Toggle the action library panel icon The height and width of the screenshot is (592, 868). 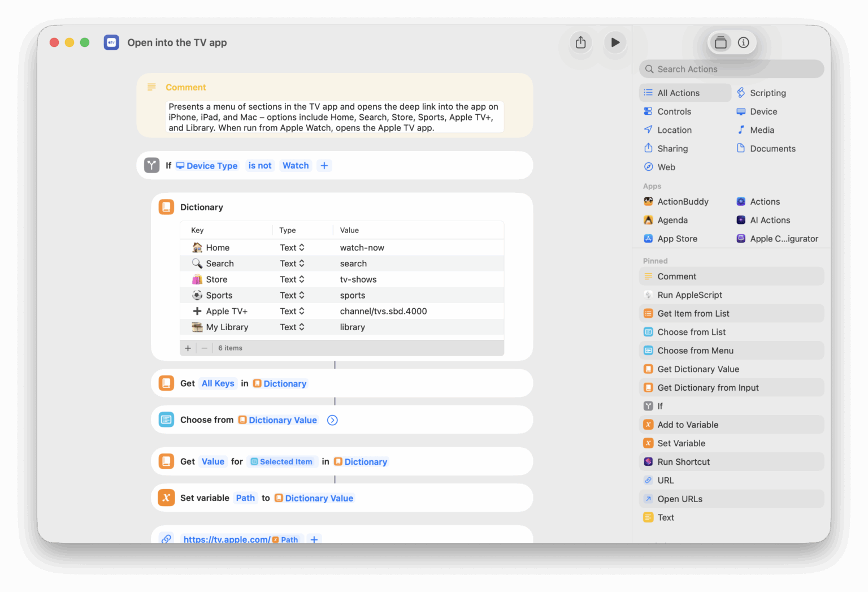pos(721,42)
